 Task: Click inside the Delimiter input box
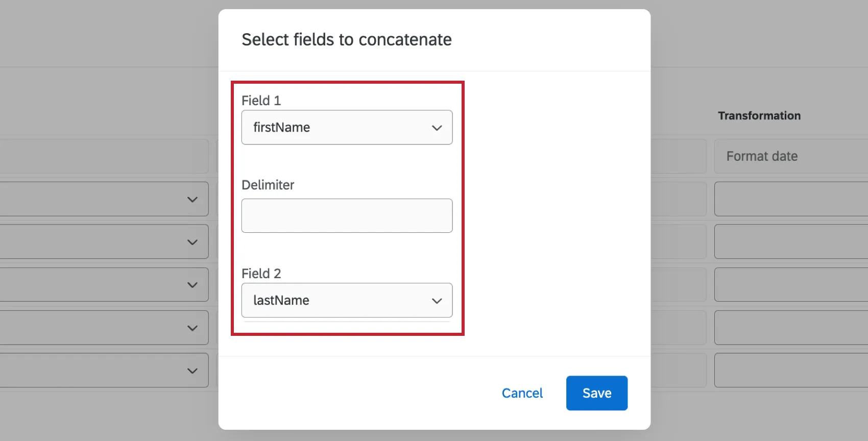pos(347,215)
